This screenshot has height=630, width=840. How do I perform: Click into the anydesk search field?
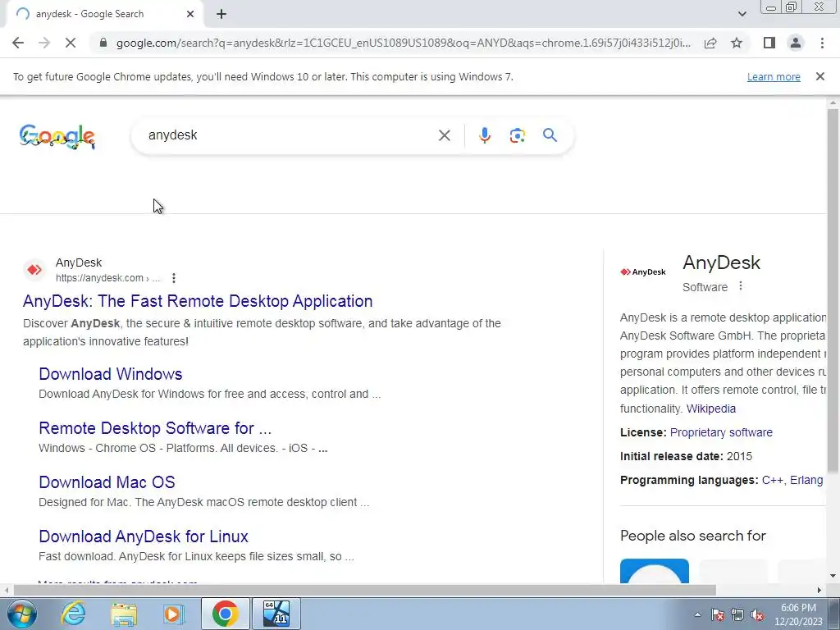click(x=290, y=135)
